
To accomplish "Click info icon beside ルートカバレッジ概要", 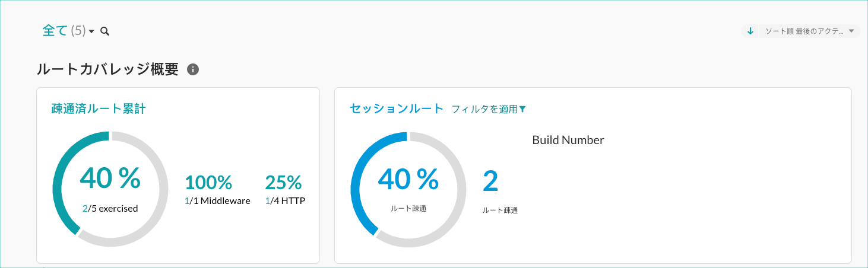I will tap(192, 69).
